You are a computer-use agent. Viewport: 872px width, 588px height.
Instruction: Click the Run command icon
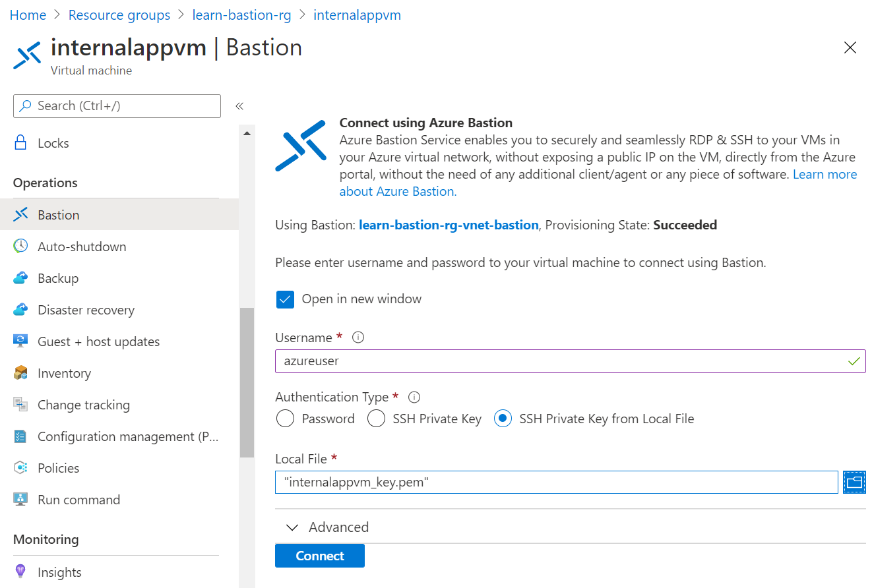point(20,500)
